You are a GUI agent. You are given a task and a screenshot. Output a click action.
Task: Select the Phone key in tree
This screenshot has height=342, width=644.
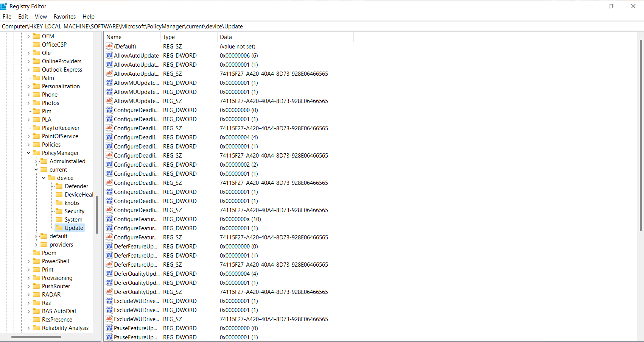(x=50, y=95)
